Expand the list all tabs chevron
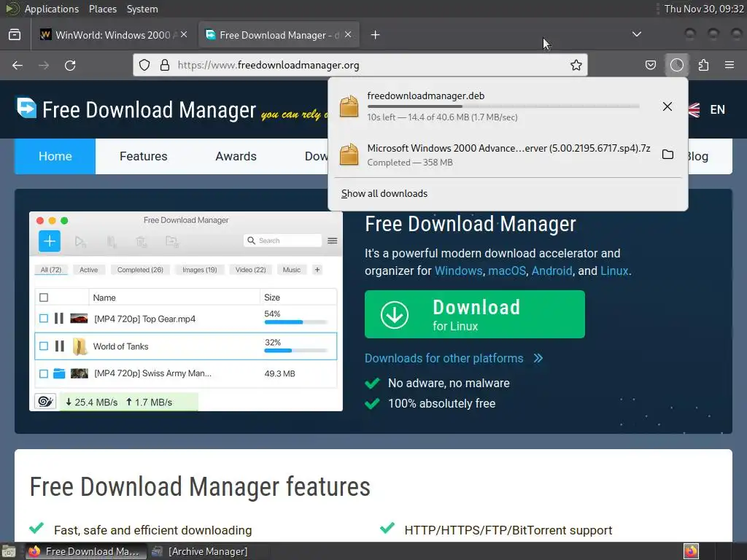This screenshot has height=560, width=747. (636, 34)
